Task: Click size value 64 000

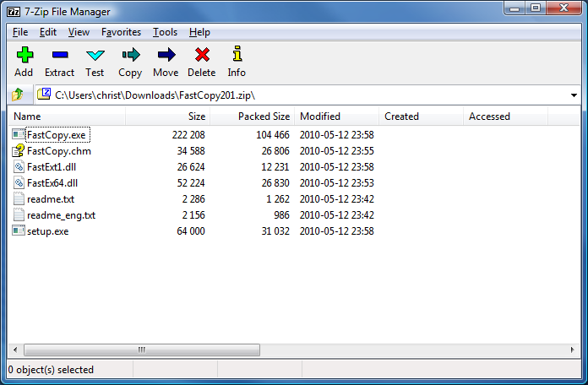Action: pyautogui.click(x=191, y=231)
